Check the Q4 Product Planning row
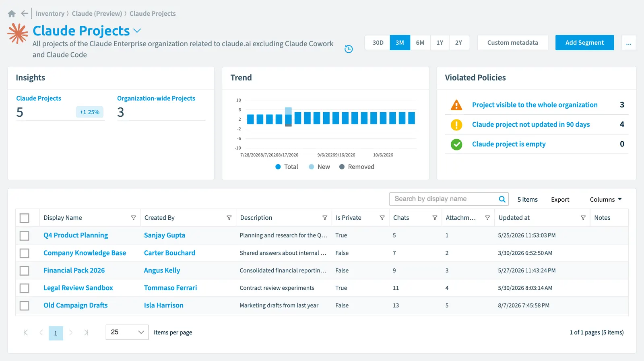 coord(25,236)
